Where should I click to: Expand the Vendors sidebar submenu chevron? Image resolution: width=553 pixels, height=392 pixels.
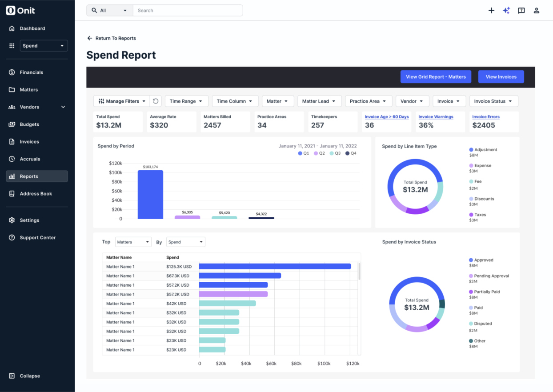click(x=63, y=107)
